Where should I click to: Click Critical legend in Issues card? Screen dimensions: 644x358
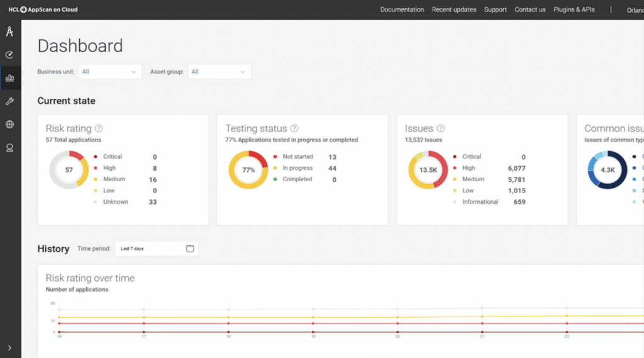point(472,157)
